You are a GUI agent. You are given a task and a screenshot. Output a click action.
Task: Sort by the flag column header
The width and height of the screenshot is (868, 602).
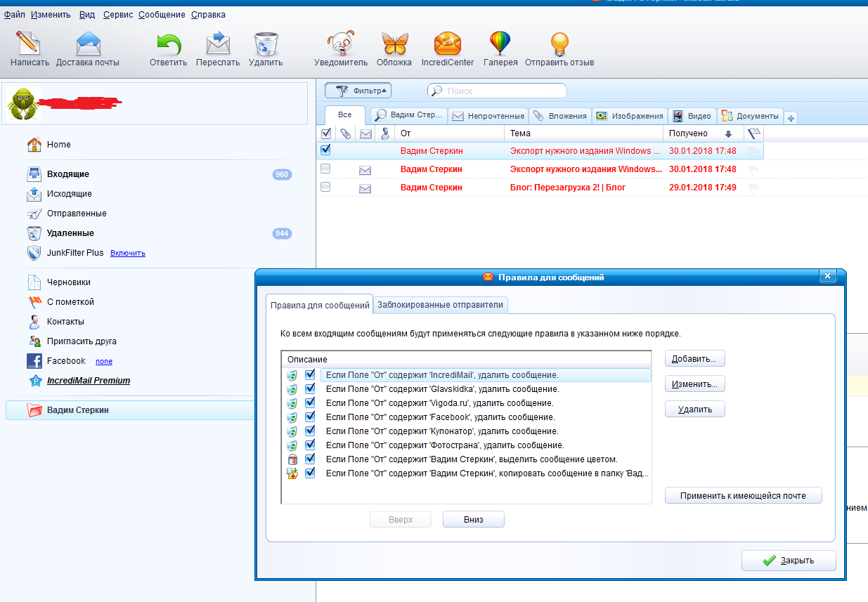(754, 133)
